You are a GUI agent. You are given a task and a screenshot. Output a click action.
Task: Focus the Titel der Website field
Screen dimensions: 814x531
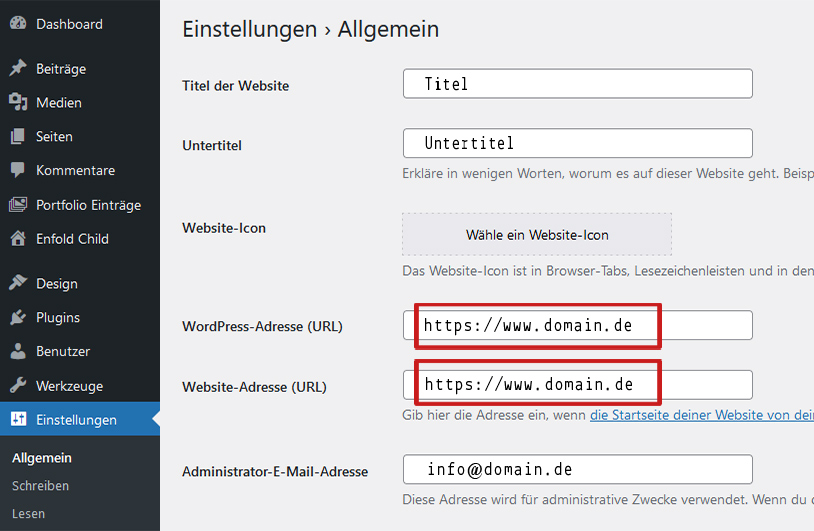pyautogui.click(x=577, y=84)
